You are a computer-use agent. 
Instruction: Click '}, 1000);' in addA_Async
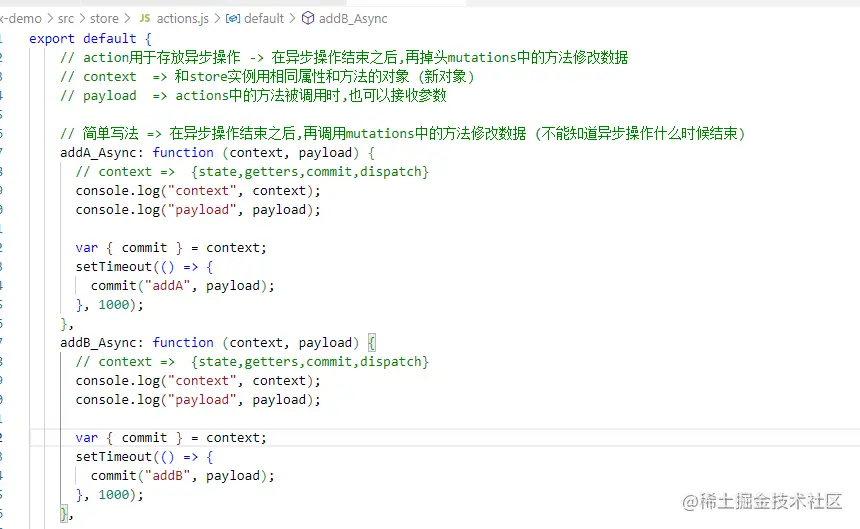tap(110, 305)
